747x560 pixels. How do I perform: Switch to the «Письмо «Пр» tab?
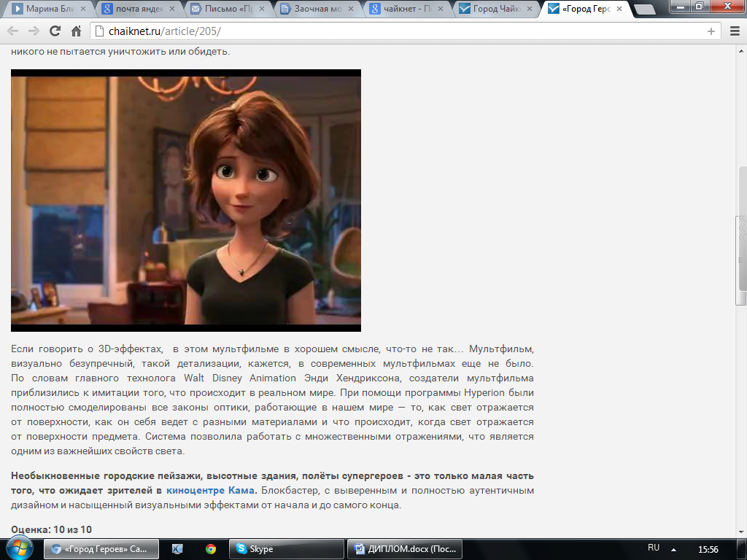(225, 9)
